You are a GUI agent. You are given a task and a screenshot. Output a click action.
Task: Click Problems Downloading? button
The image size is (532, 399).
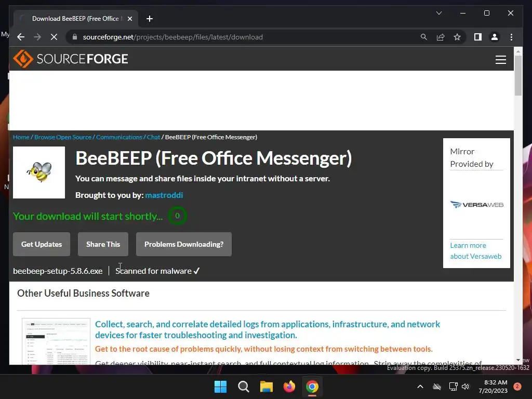click(184, 244)
